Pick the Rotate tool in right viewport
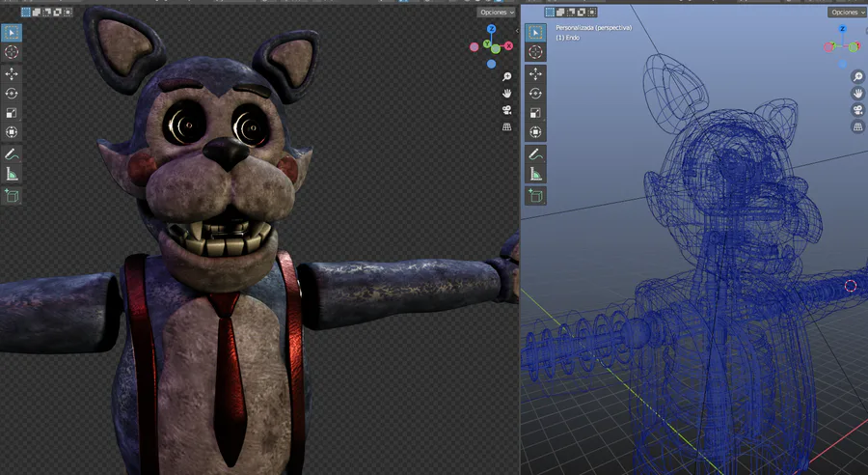868x475 pixels. pos(535,93)
